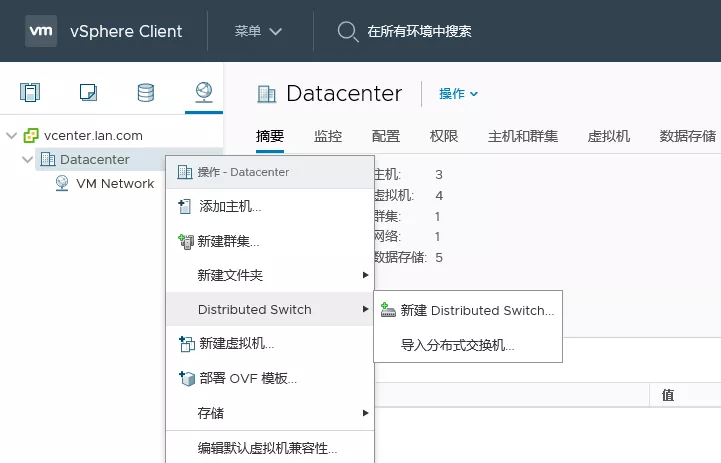Open the Hosts and Clusters inventory view icon
The image size is (721, 463).
point(30,93)
